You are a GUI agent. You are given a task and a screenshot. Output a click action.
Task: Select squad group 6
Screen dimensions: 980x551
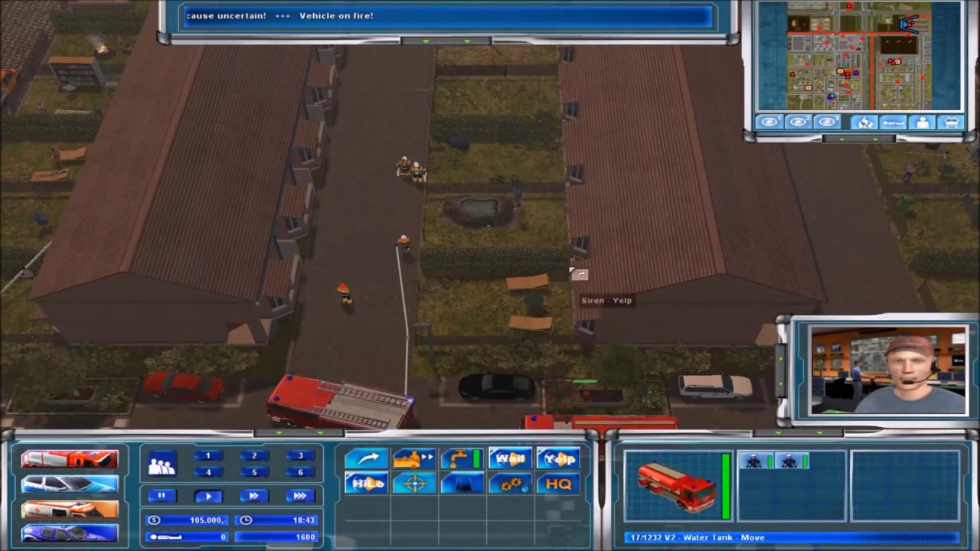pyautogui.click(x=300, y=472)
